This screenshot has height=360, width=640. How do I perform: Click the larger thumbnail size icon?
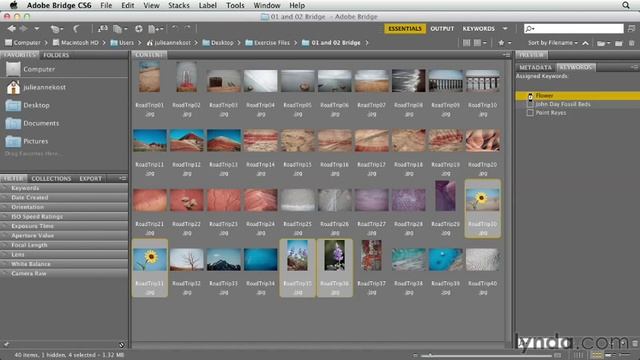coord(558,356)
